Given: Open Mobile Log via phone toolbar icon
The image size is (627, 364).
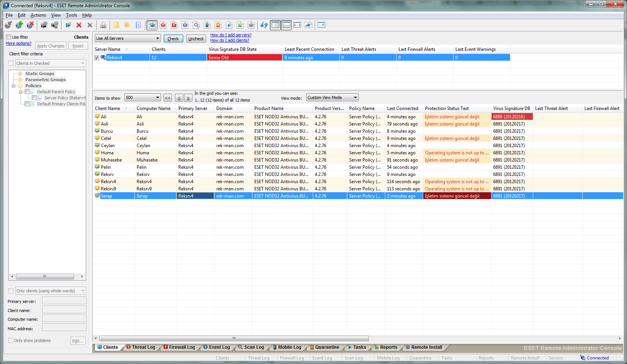Looking at the screenshot, I should [207, 25].
